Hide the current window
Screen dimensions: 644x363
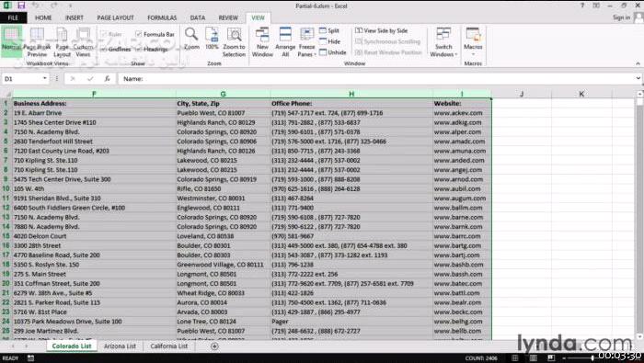(x=329, y=41)
